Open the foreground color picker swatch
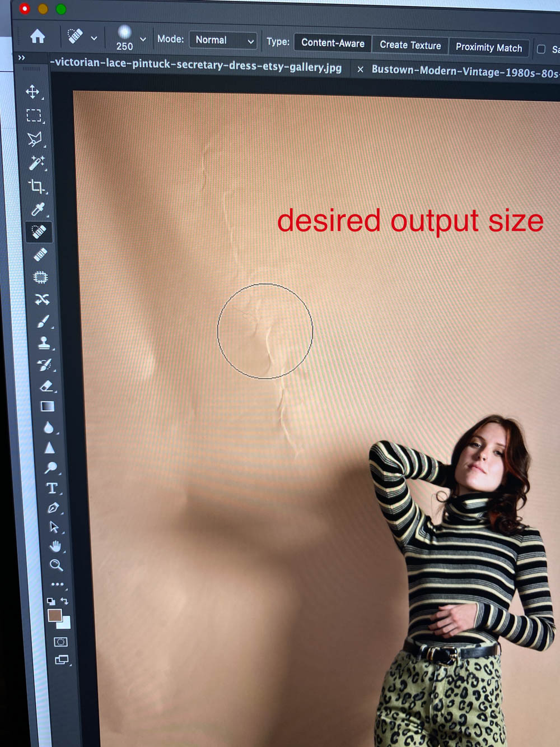560x747 pixels. point(54,615)
